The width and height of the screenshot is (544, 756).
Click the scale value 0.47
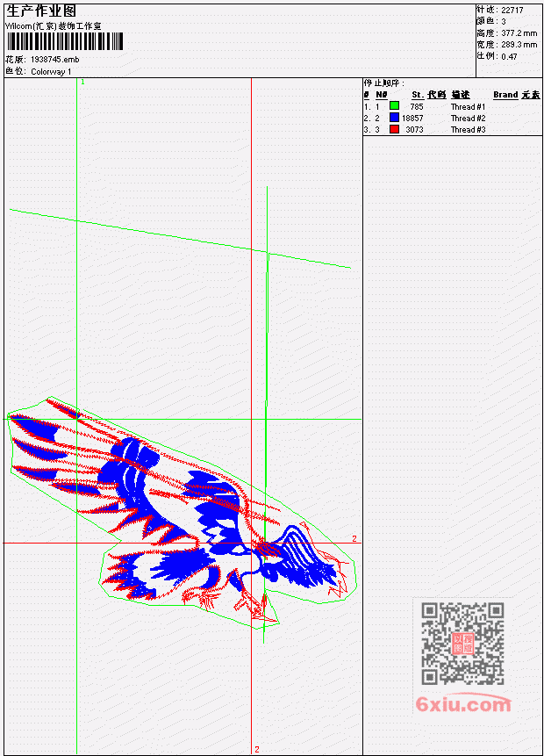pyautogui.click(x=509, y=56)
